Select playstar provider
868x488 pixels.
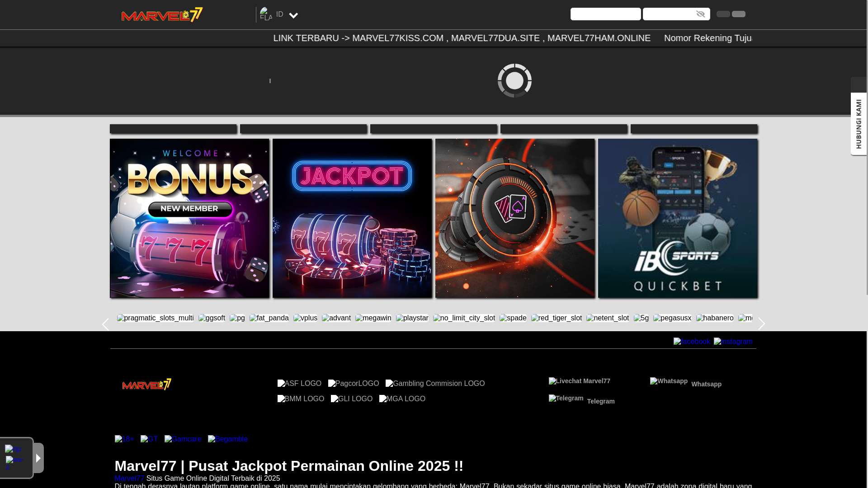(412, 318)
